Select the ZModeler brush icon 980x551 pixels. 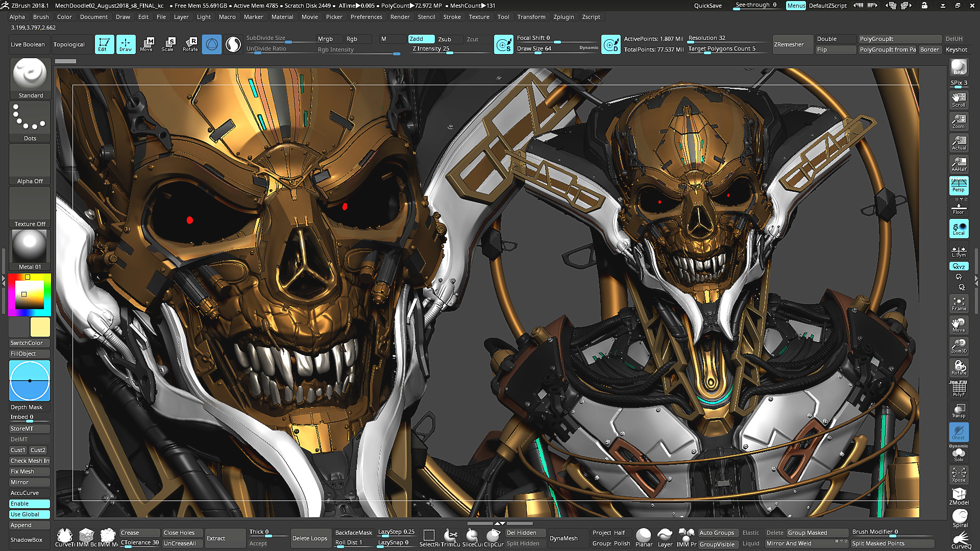[959, 497]
